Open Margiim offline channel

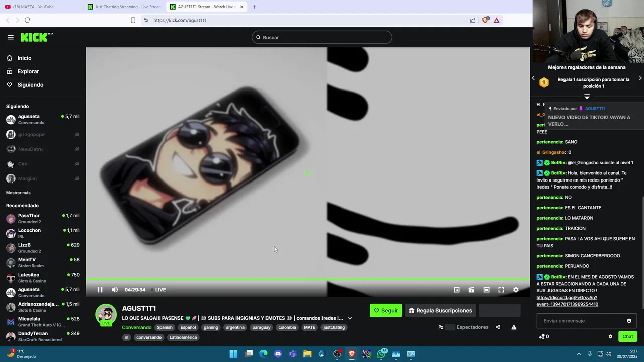pyautogui.click(x=43, y=178)
